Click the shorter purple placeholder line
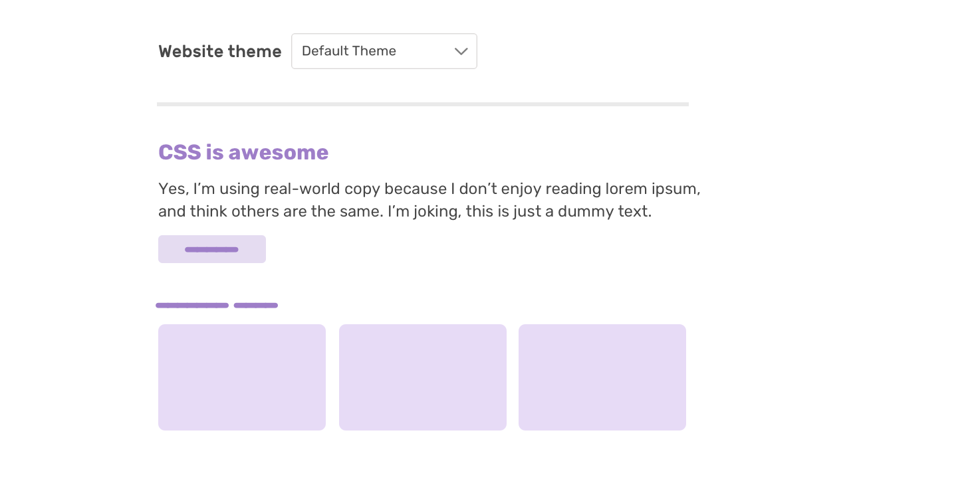The width and height of the screenshot is (980, 481). 256,306
